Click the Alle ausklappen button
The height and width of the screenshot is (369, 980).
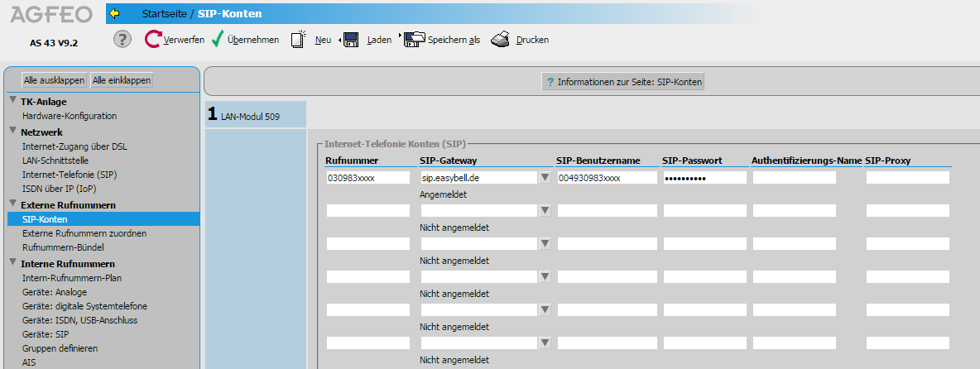coord(54,80)
